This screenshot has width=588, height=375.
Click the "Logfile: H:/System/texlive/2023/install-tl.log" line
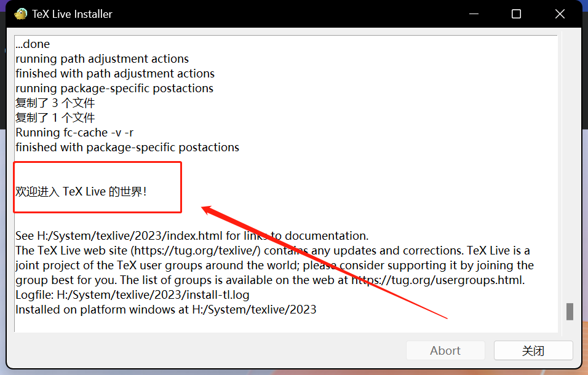[x=132, y=295]
